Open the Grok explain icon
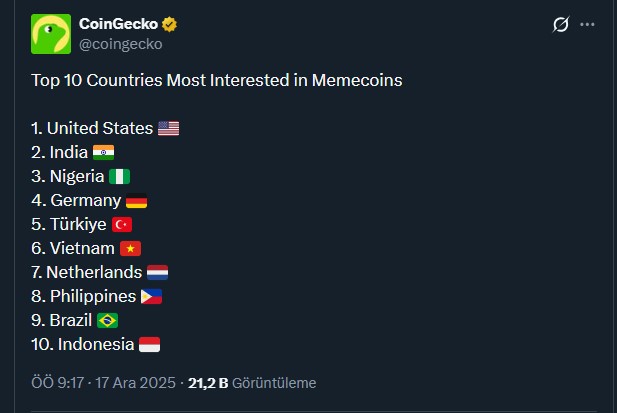The image size is (617, 413). click(561, 24)
